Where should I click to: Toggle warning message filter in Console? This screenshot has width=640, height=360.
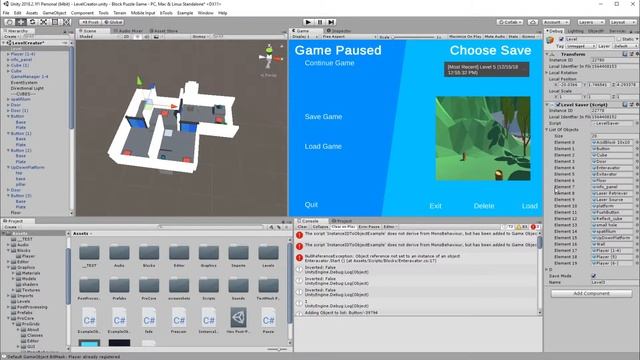click(522, 227)
